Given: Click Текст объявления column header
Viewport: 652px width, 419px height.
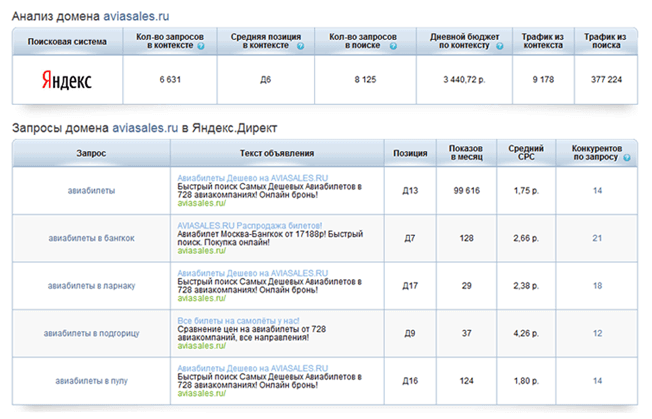Looking at the screenshot, I should [x=277, y=153].
